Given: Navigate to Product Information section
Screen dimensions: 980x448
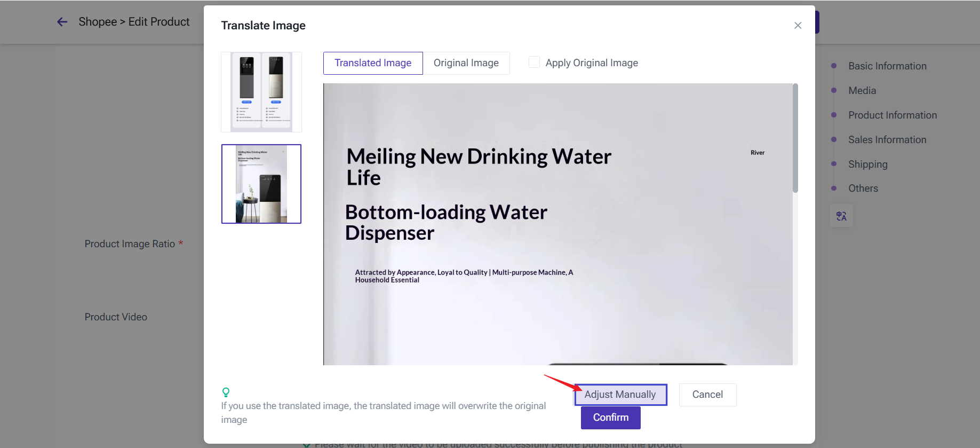Looking at the screenshot, I should [892, 115].
